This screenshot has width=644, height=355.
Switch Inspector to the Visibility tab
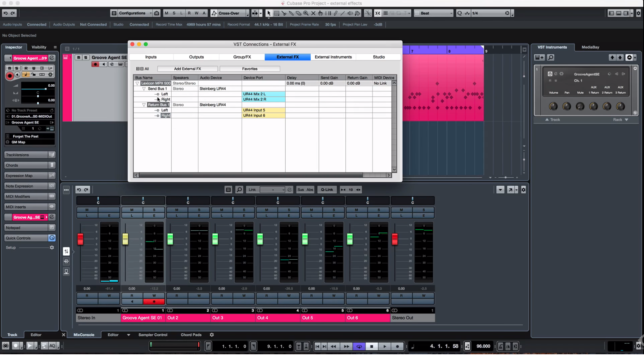(39, 47)
